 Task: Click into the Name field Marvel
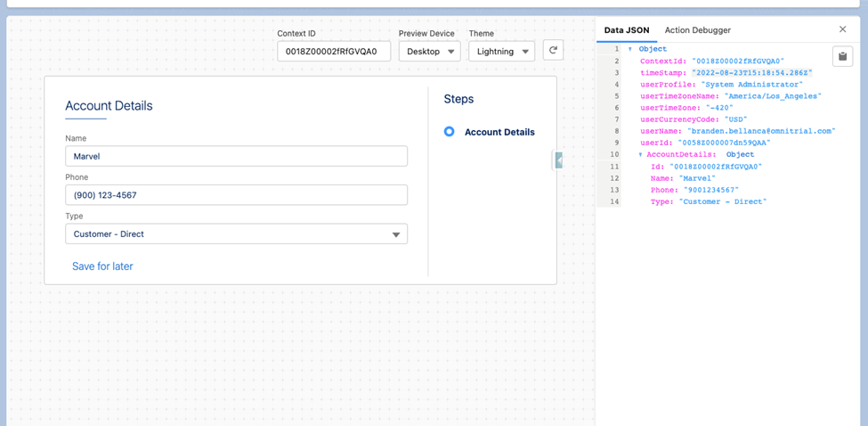pyautogui.click(x=237, y=156)
